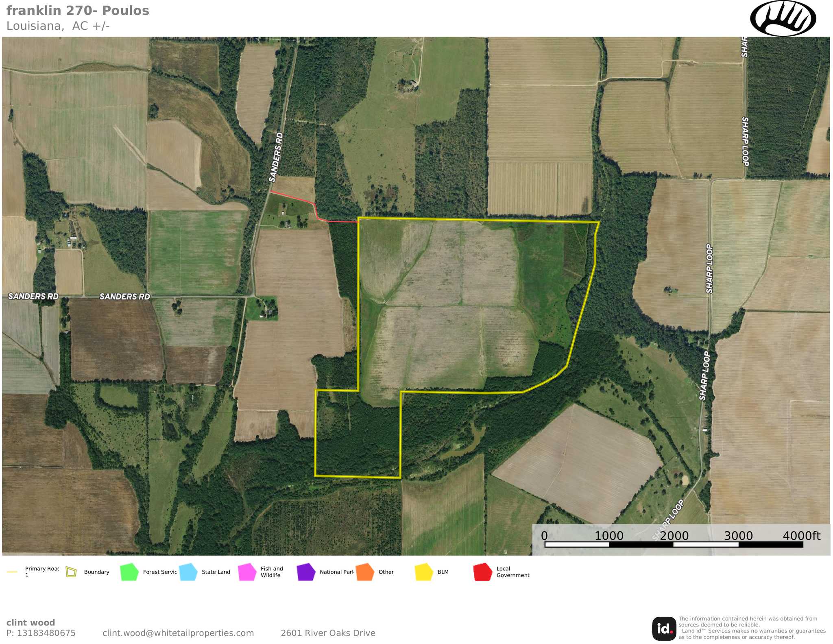Click the 4000ft scale label
Screen dimensions: 833x644
coord(801,535)
